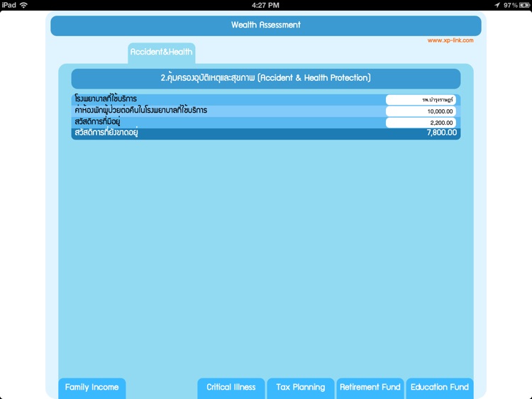Click the โรงพยาบาลที่ใช้บริการ row label
Screen dimensions: 532x399
pyautogui.click(x=106, y=99)
